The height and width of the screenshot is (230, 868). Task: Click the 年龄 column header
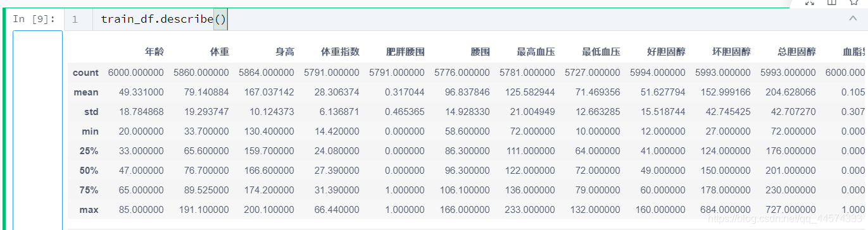154,52
